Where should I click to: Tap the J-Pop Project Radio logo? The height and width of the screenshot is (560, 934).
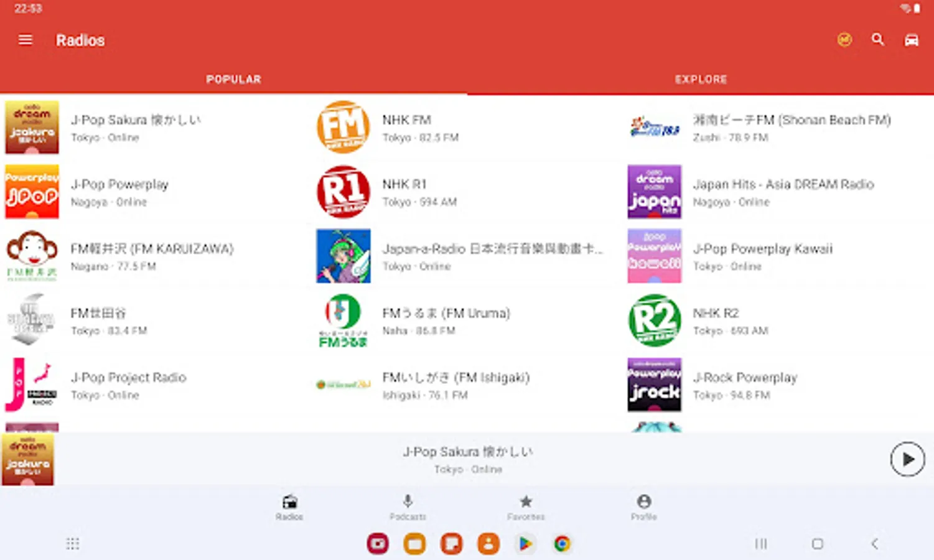click(32, 385)
